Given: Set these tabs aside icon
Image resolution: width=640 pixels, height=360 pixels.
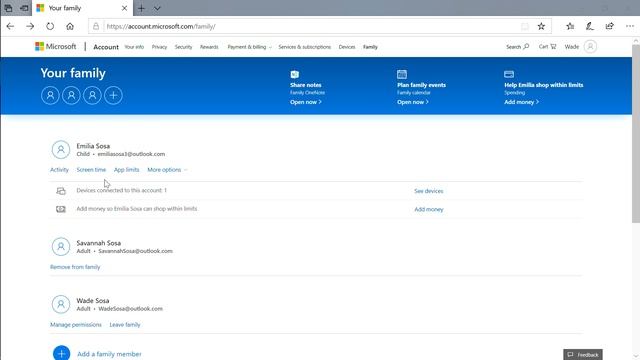Looking at the screenshot, I should pos(24,8).
